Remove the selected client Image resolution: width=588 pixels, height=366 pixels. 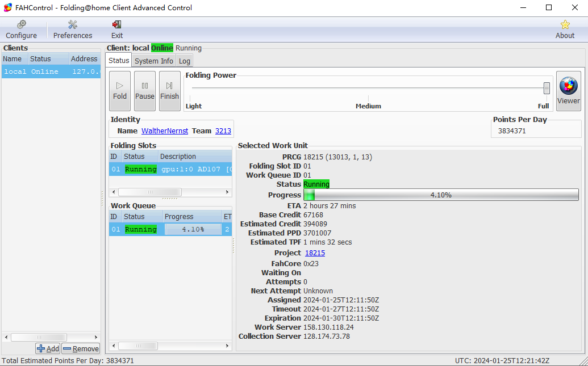coord(81,348)
